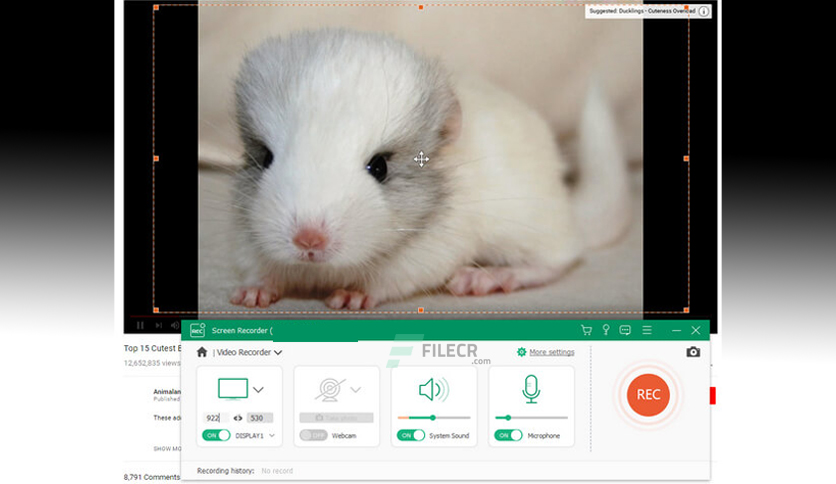Click the webcam icon
Viewport: 836px width, 484px height.
pos(330,389)
